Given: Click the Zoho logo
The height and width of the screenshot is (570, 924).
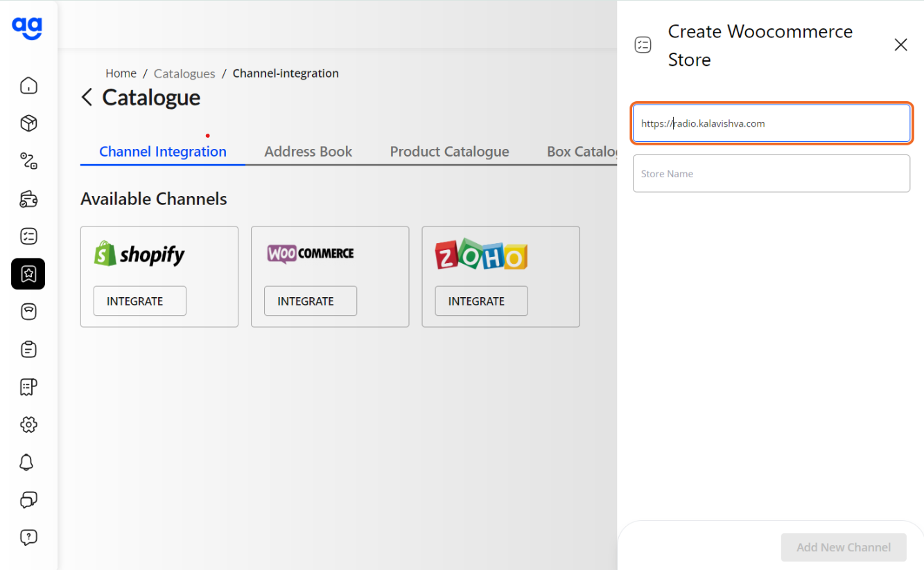Looking at the screenshot, I should [x=481, y=254].
